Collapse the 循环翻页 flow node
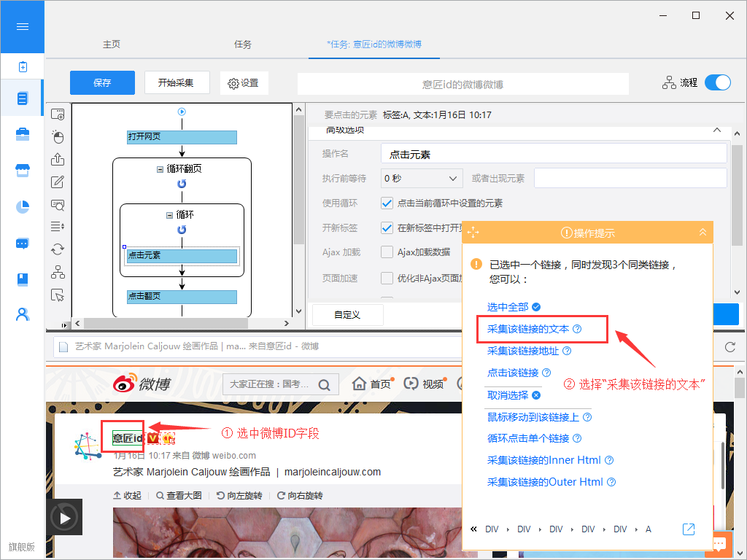This screenshot has width=747, height=560. pyautogui.click(x=160, y=169)
